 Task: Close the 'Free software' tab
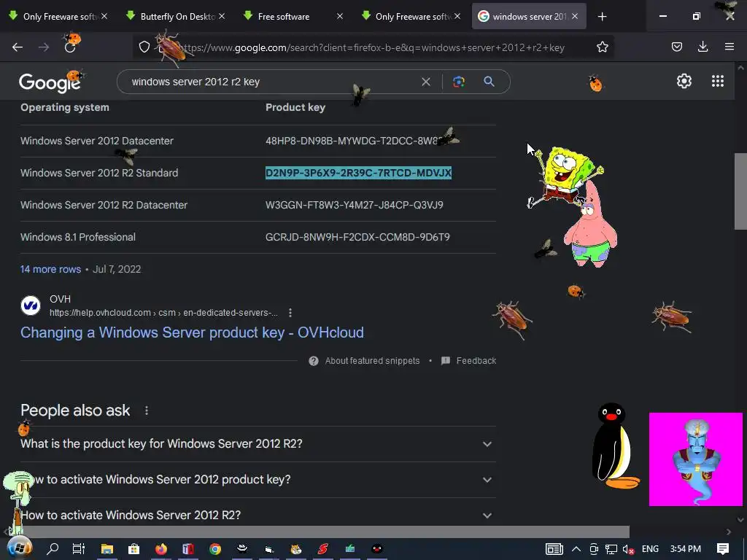point(340,16)
